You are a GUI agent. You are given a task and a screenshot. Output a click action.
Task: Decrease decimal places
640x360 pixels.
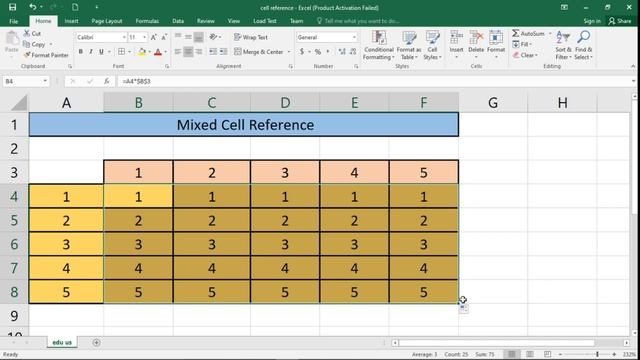tap(353, 52)
